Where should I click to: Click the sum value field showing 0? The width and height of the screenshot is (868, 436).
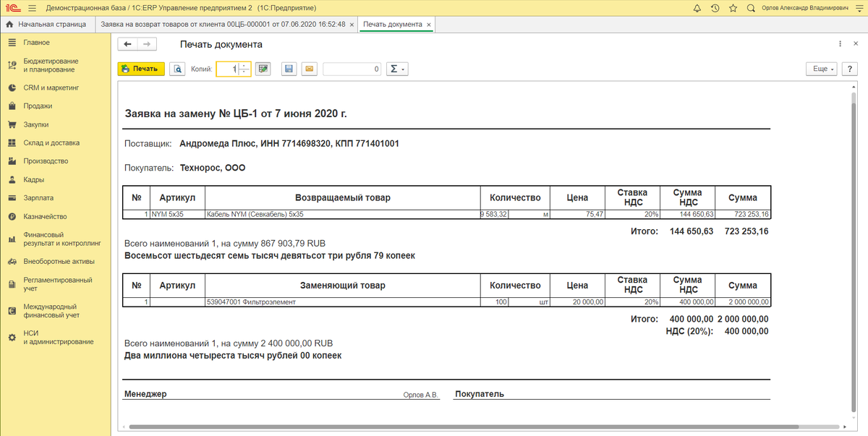click(352, 69)
